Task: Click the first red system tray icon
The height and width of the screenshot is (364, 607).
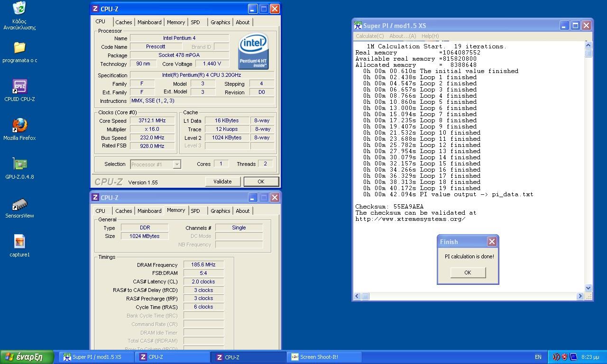Action: 556,357
